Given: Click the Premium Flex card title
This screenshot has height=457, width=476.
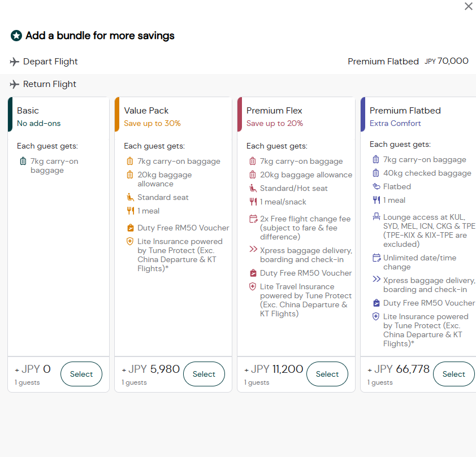Looking at the screenshot, I should 274,111.
